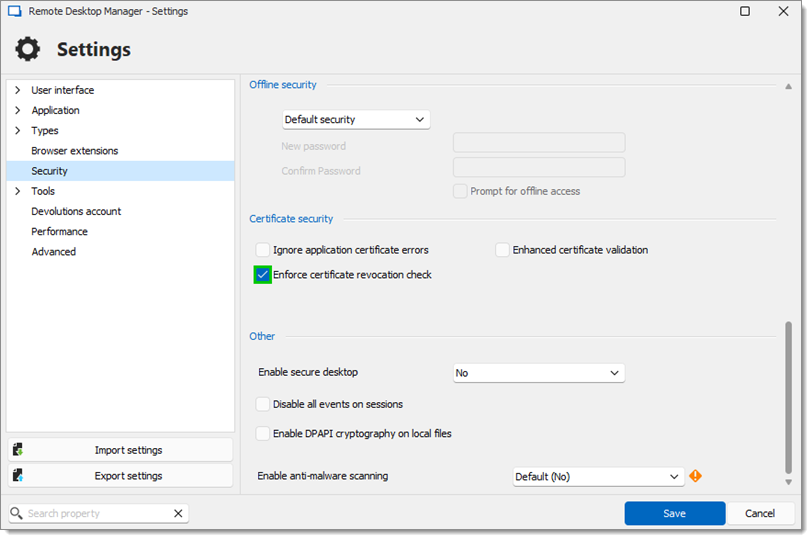Select Browser extensions in the sidebar
Image resolution: width=812 pixels, height=540 pixels.
point(75,151)
